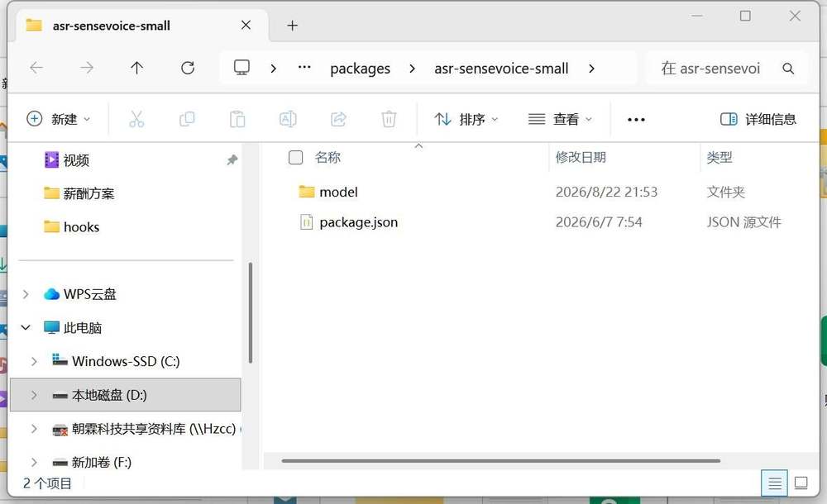Image resolution: width=827 pixels, height=504 pixels.
Task: Toggle the 详细信息 details pane
Action: point(758,119)
